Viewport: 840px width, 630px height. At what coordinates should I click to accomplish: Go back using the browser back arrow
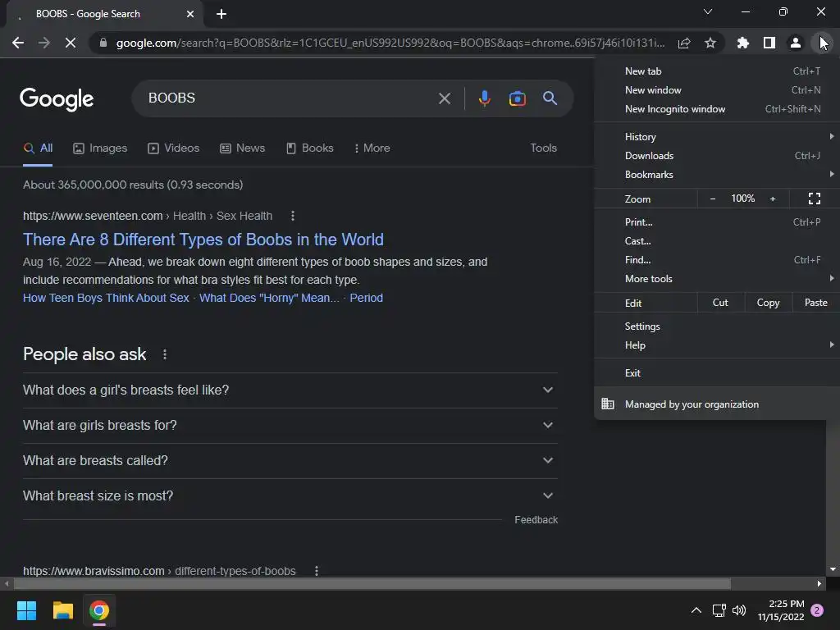click(x=18, y=43)
